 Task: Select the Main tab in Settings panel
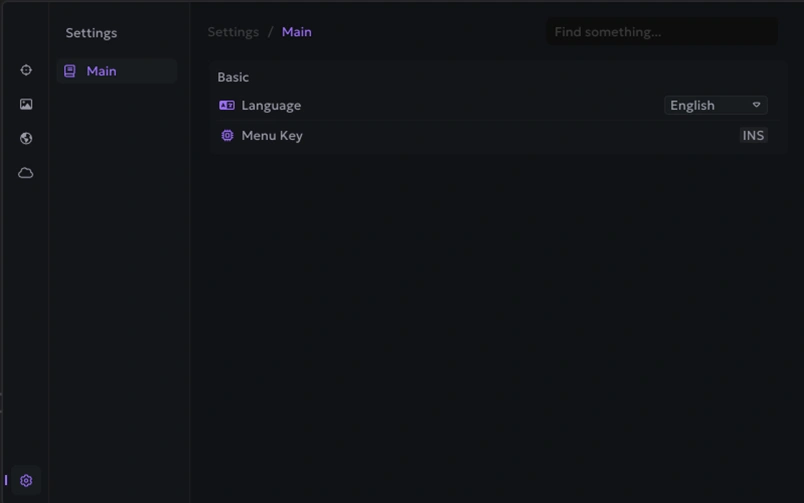116,71
